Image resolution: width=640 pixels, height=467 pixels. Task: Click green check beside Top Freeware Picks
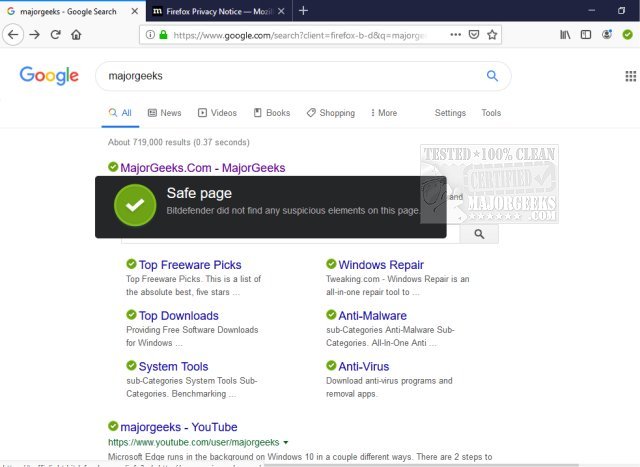tap(131, 264)
